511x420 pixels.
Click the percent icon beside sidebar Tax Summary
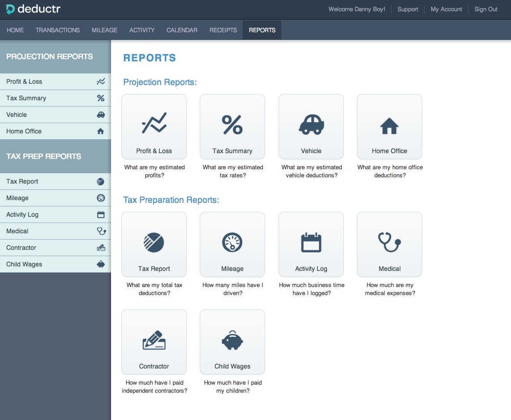[x=101, y=98]
